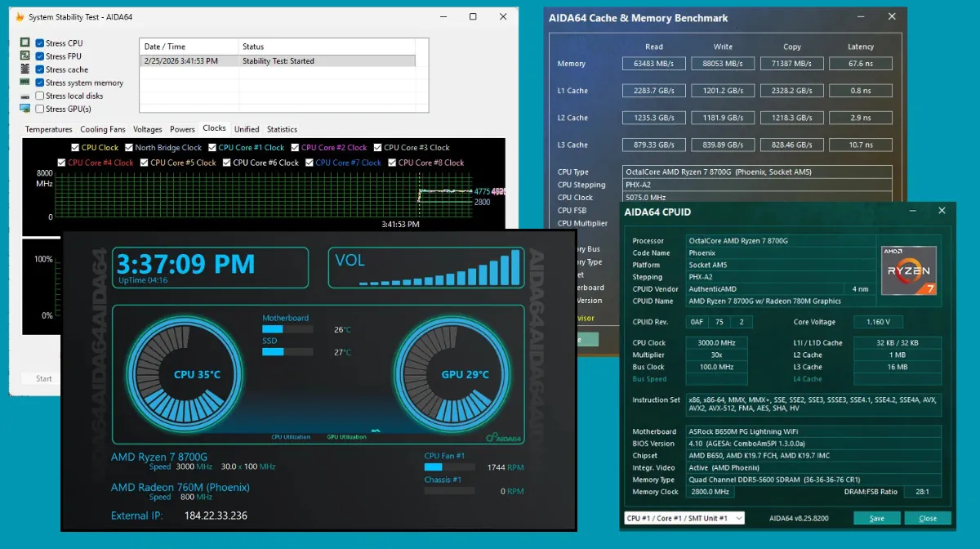Image resolution: width=980 pixels, height=549 pixels.
Task: Click Save in the CPUID window
Action: coord(876,518)
